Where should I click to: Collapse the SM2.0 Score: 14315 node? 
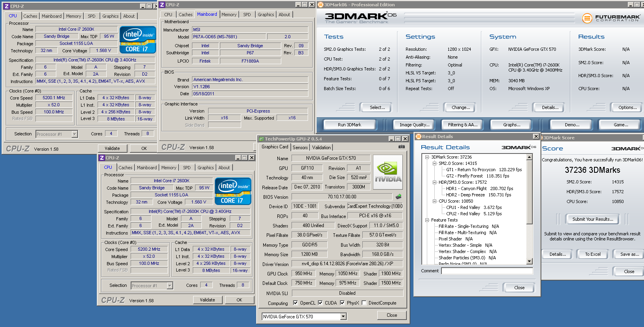(x=434, y=163)
